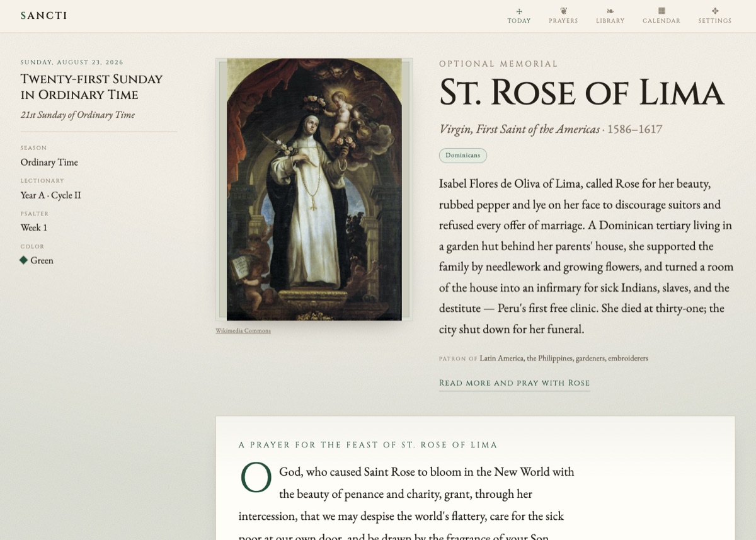This screenshot has width=756, height=540.
Task: Open the Wikimedia Commons image credit link
Action: click(x=243, y=331)
